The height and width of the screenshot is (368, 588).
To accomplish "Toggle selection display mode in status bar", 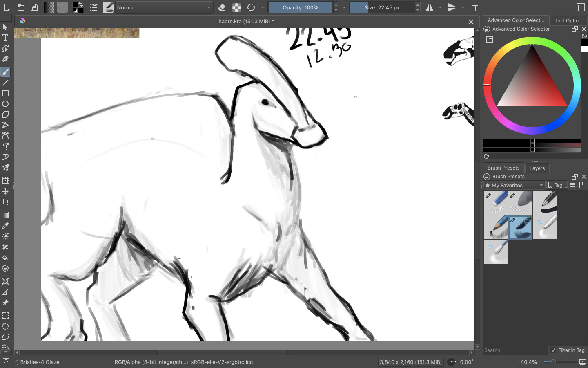I will [x=6, y=361].
